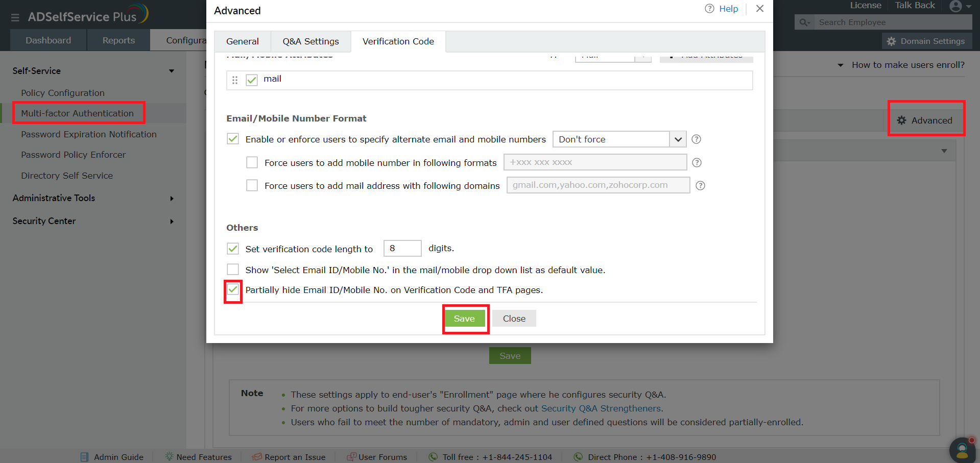Click the Close button in Advanced dialog
This screenshot has width=980, height=463.
[514, 319]
